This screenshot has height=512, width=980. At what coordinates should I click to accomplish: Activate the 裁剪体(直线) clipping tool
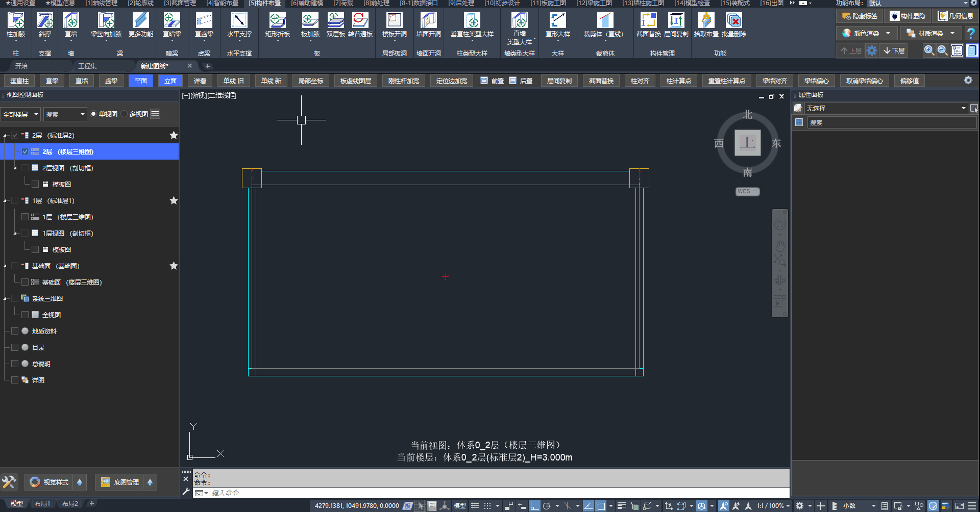[x=604, y=25]
